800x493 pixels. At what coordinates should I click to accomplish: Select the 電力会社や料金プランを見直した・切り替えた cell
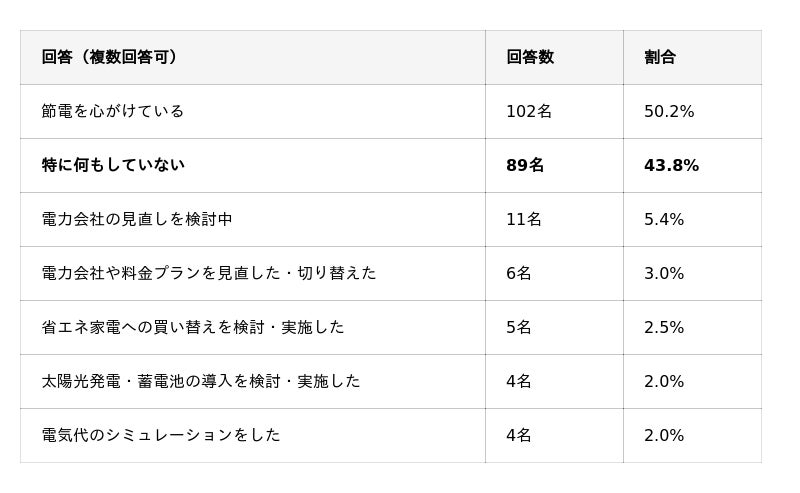click(x=209, y=273)
